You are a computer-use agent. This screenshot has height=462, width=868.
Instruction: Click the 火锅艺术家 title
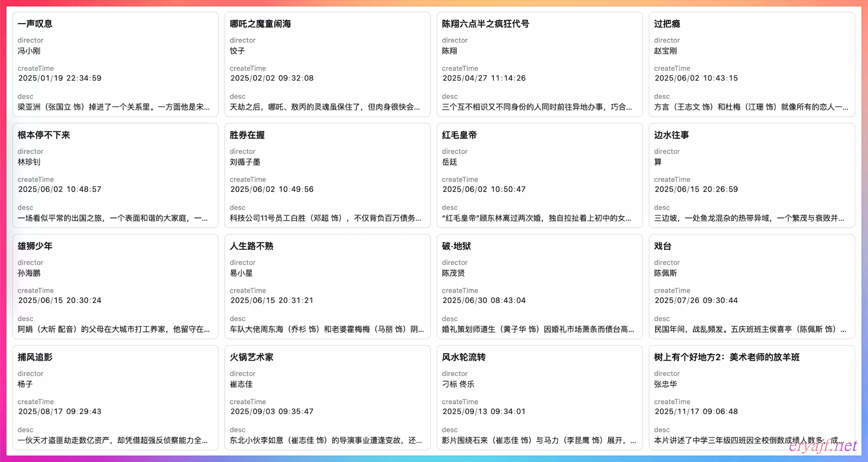251,357
